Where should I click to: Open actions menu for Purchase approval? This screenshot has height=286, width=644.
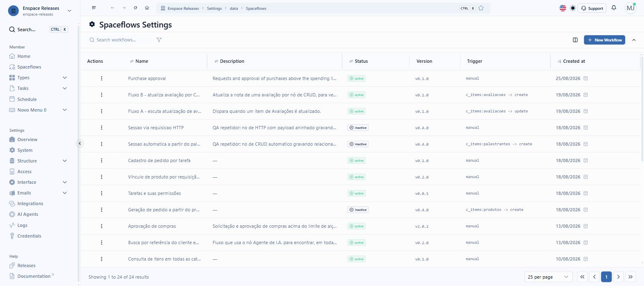tap(101, 78)
